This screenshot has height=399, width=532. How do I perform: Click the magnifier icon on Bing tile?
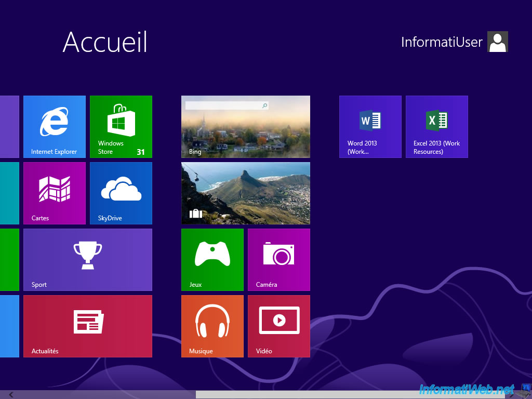[264, 105]
